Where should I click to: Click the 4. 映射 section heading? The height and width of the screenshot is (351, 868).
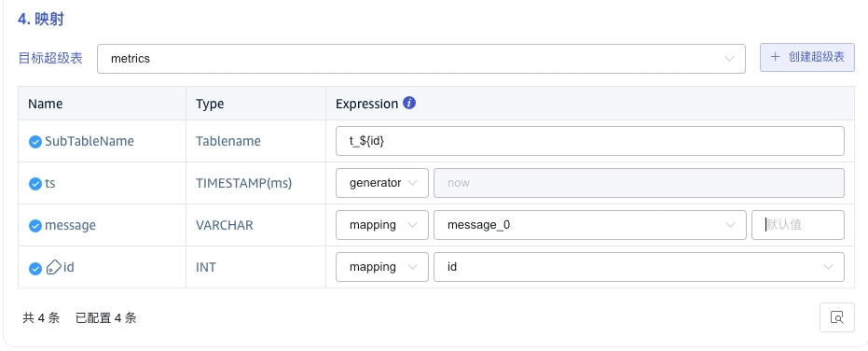(x=40, y=20)
